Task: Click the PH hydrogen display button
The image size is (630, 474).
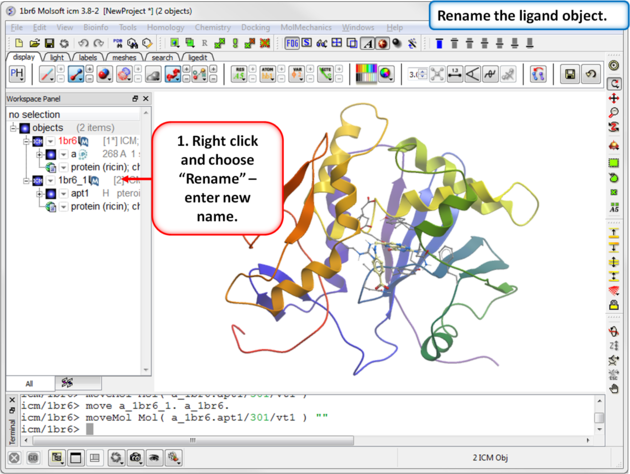Action: pos(17,75)
